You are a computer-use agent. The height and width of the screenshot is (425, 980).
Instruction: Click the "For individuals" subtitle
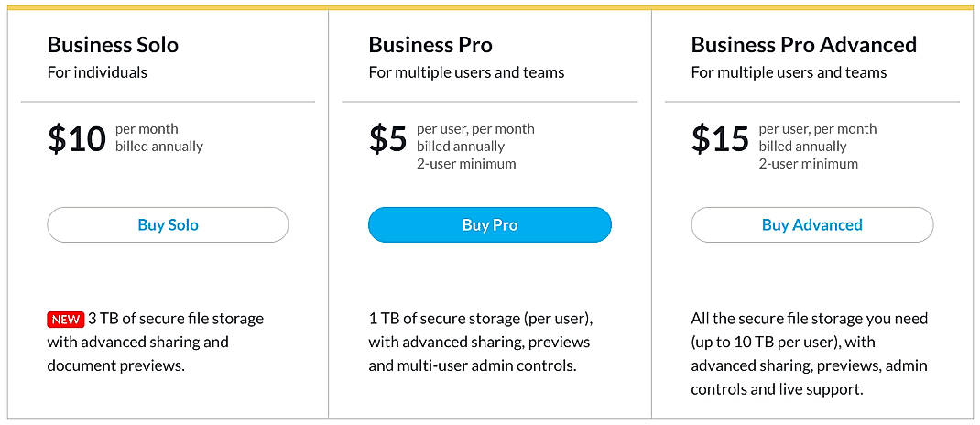(x=97, y=72)
